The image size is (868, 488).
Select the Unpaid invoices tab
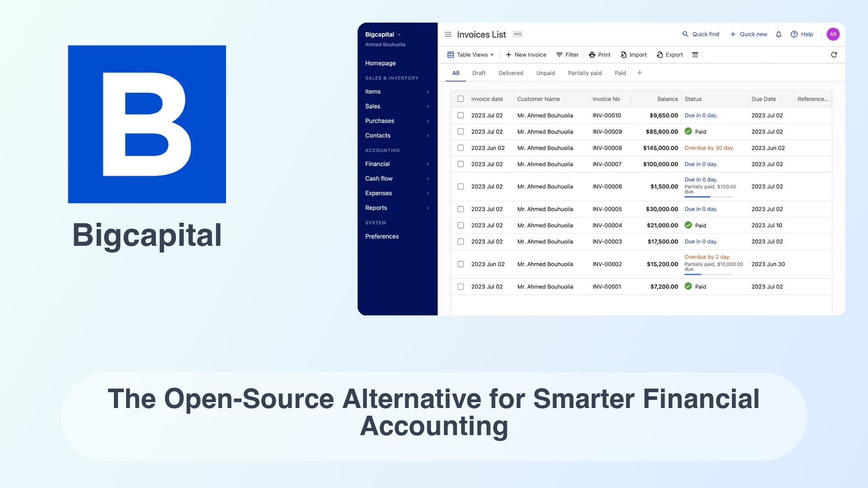[x=545, y=73]
